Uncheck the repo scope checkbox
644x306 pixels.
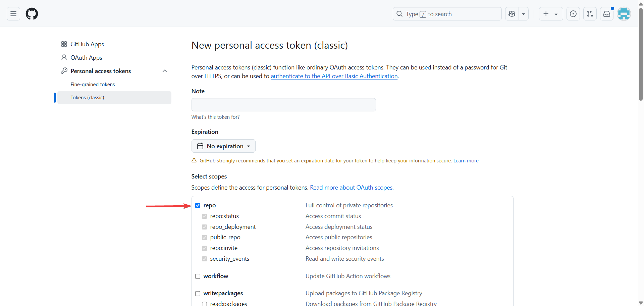[198, 205]
